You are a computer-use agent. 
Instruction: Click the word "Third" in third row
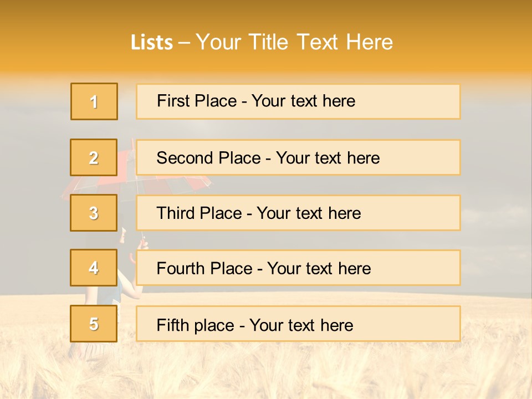(x=176, y=213)
